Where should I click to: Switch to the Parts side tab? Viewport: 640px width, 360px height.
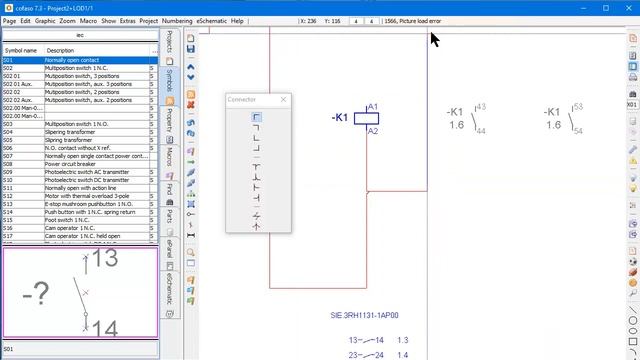170,222
